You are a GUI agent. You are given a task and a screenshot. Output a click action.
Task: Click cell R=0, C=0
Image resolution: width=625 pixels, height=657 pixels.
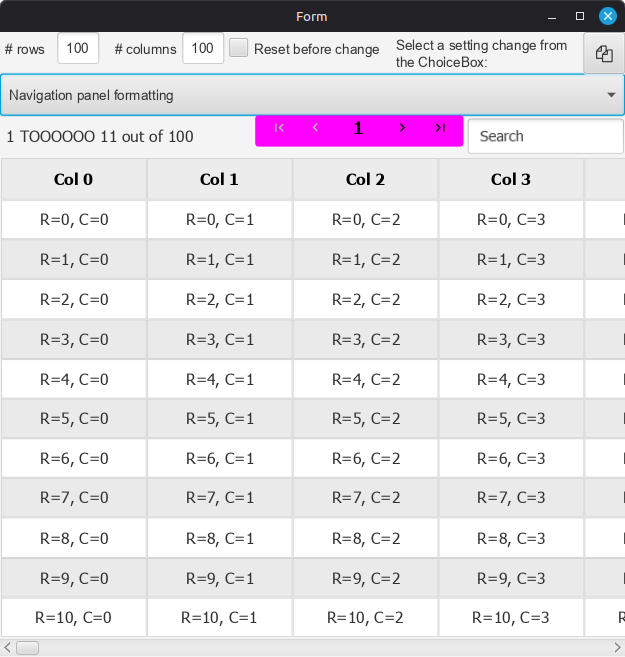pos(74,220)
